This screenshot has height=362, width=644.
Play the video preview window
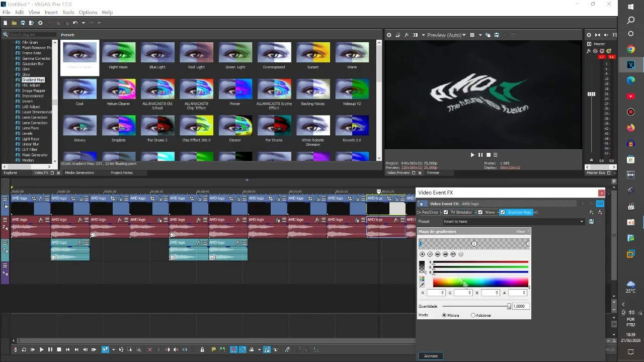[x=472, y=155]
